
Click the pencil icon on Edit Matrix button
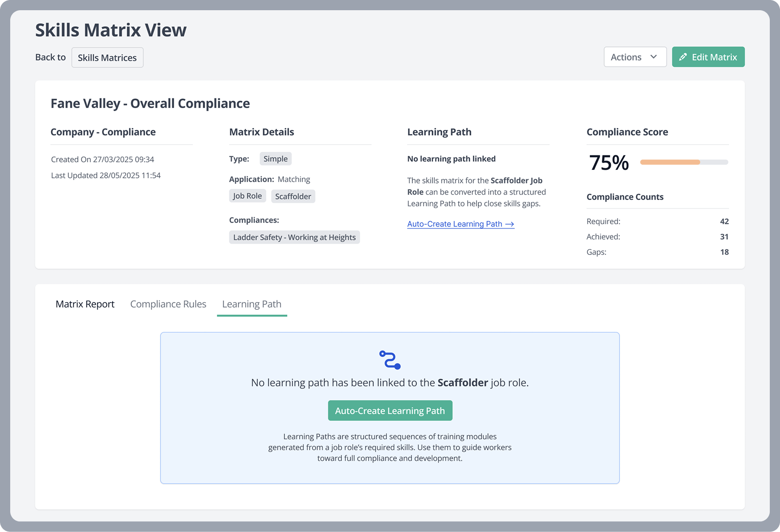coord(683,57)
